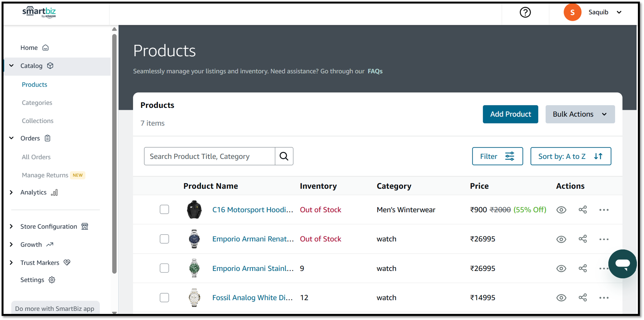The image size is (644, 320).
Task: Preview Emporio Armani Renato with eye icon
Action: point(561,239)
